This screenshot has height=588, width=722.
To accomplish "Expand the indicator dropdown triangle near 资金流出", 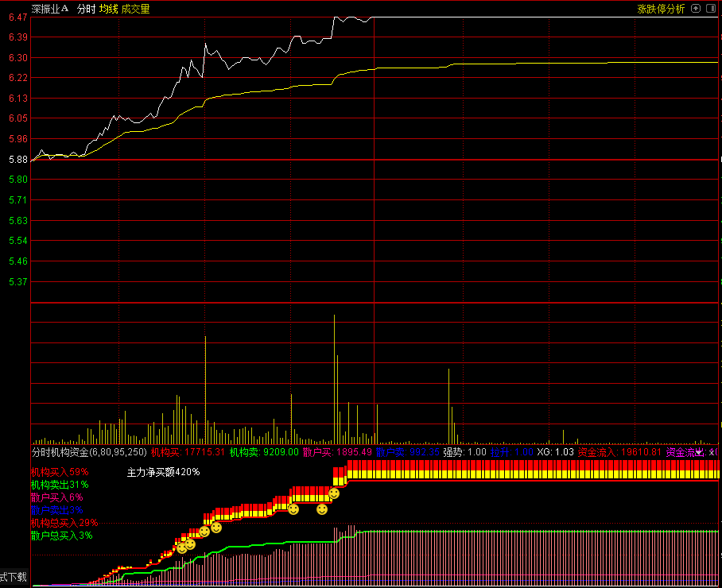I will pos(700,453).
